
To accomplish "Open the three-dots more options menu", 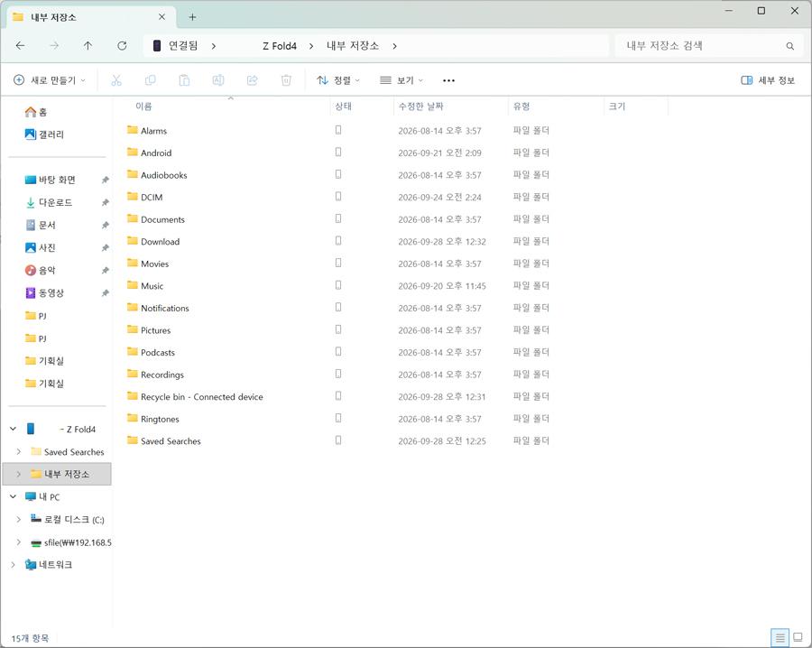I will pyautogui.click(x=448, y=80).
